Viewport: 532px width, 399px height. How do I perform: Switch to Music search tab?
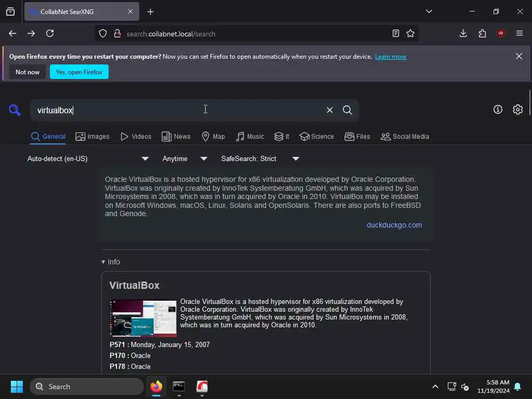click(250, 137)
